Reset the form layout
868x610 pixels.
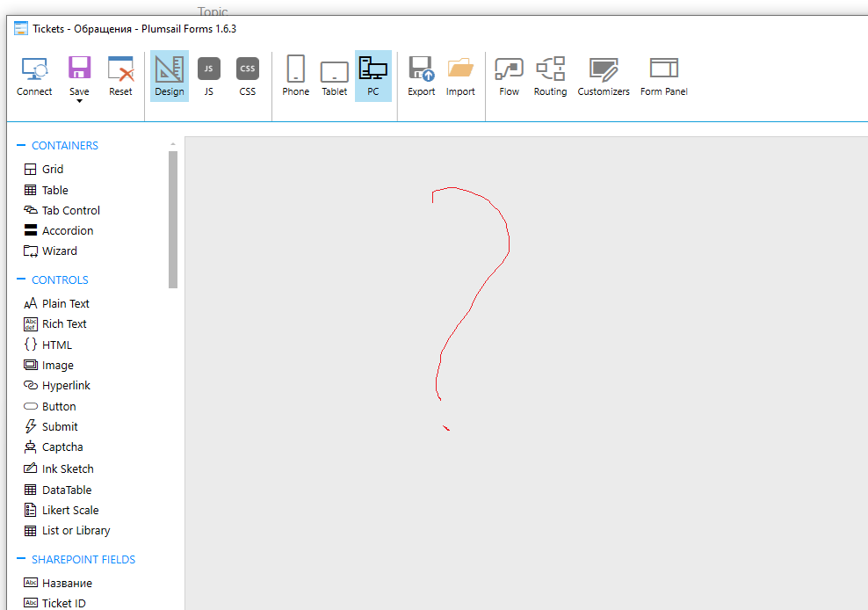[120, 76]
